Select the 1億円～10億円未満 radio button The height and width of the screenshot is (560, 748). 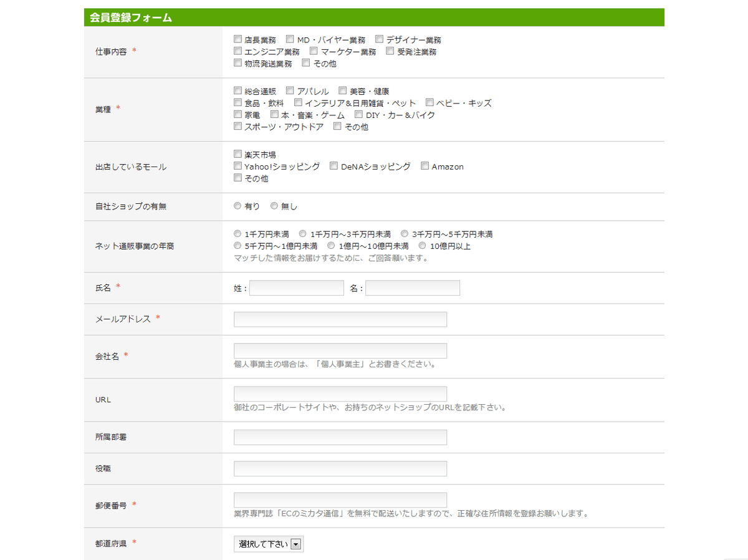[332, 246]
